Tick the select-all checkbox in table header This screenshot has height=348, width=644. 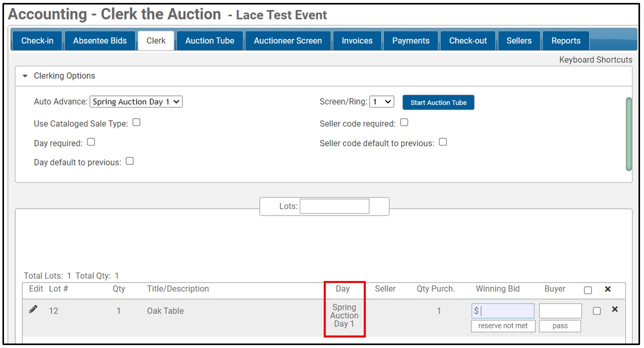(588, 290)
